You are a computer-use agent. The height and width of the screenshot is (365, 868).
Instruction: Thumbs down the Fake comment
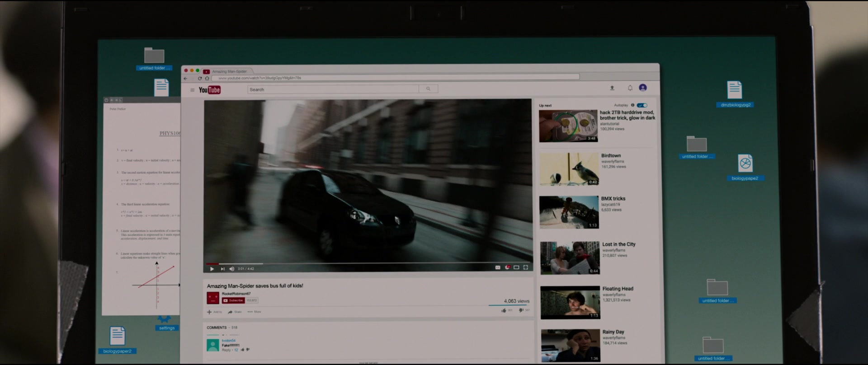coord(248,350)
